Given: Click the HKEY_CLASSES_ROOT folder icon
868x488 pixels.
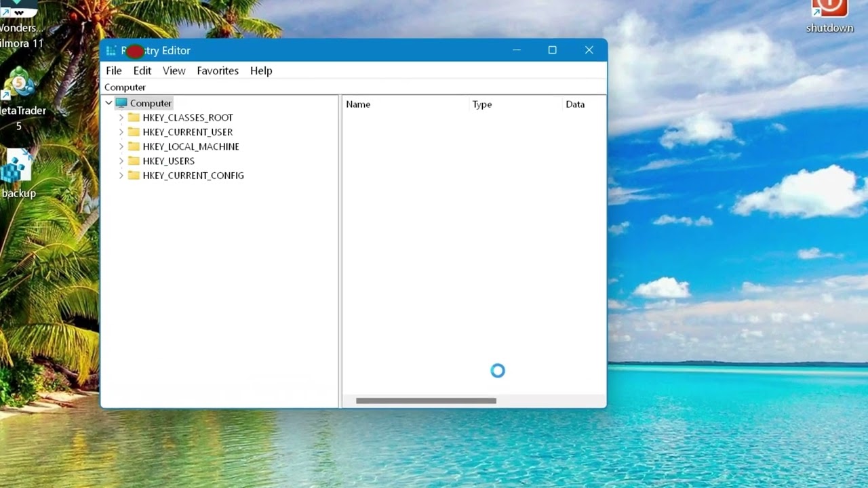Looking at the screenshot, I should pyautogui.click(x=134, y=117).
